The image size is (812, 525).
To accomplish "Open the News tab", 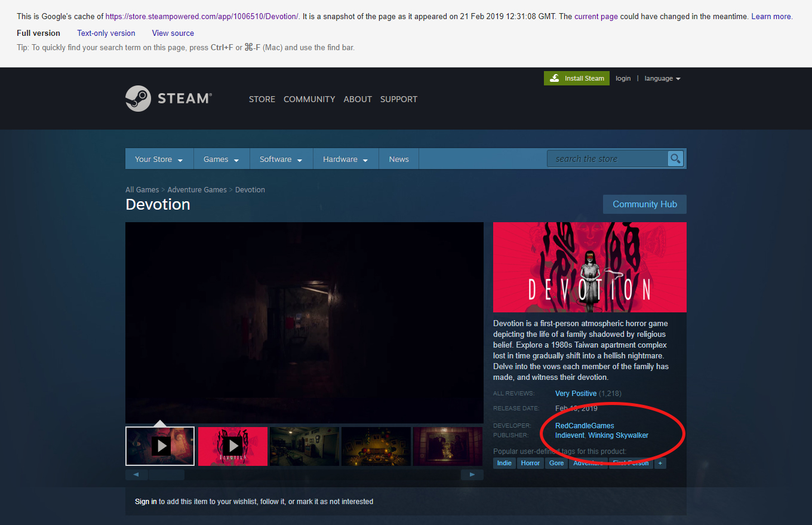I will (399, 159).
